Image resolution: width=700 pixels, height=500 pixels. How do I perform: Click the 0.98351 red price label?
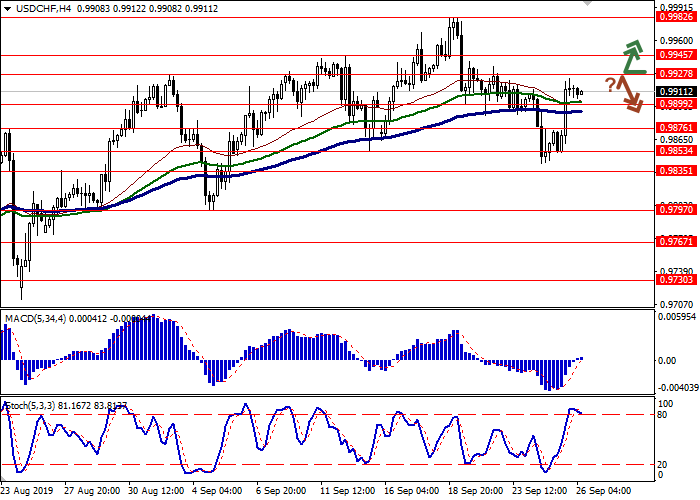(x=675, y=170)
